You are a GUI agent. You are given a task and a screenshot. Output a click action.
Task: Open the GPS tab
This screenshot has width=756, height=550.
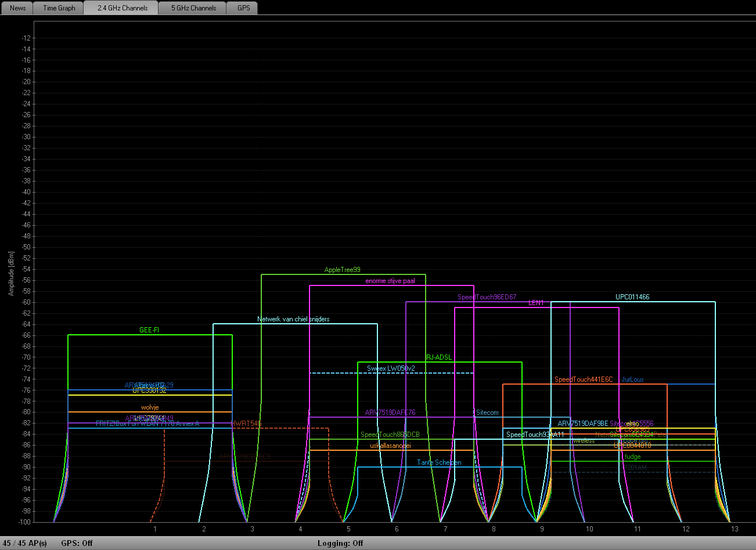[244, 7]
